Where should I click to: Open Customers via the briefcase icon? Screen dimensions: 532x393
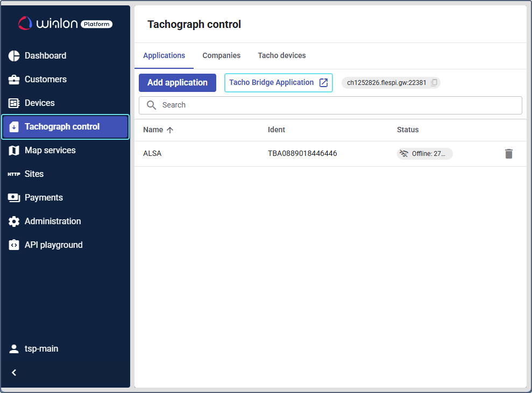point(14,80)
